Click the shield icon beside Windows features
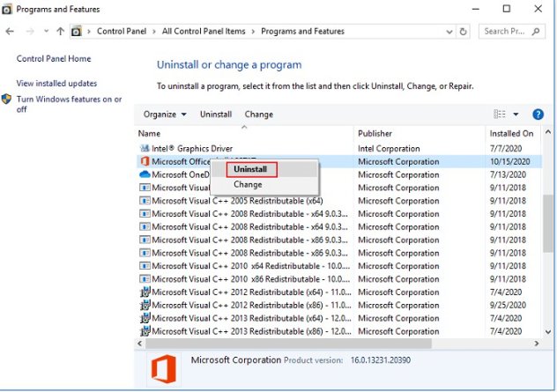The height and width of the screenshot is (392, 557). tap(7, 99)
